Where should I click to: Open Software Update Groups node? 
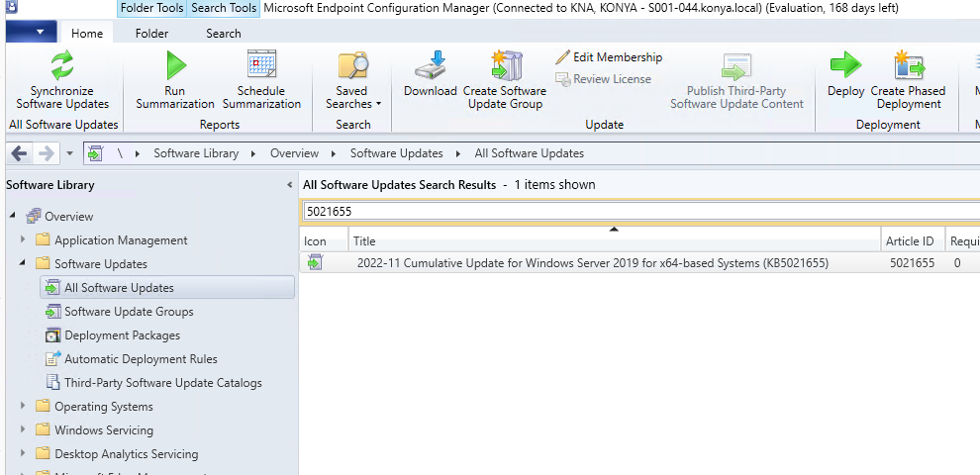click(x=129, y=312)
